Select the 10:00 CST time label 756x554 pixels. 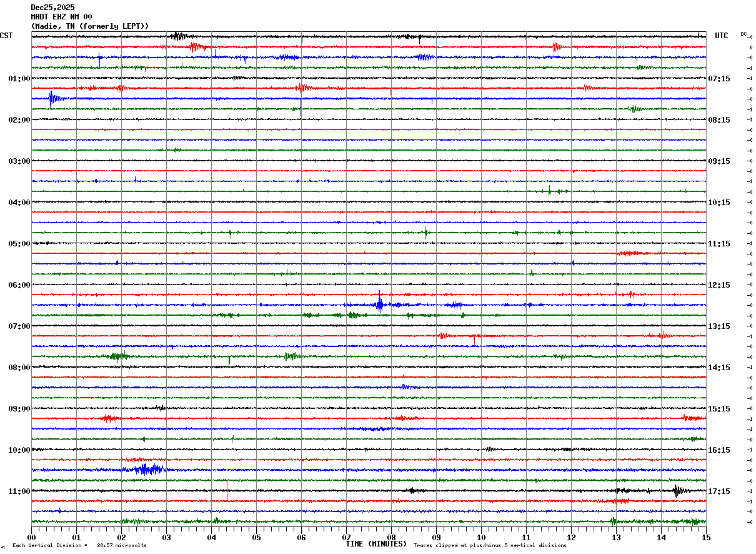click(19, 450)
